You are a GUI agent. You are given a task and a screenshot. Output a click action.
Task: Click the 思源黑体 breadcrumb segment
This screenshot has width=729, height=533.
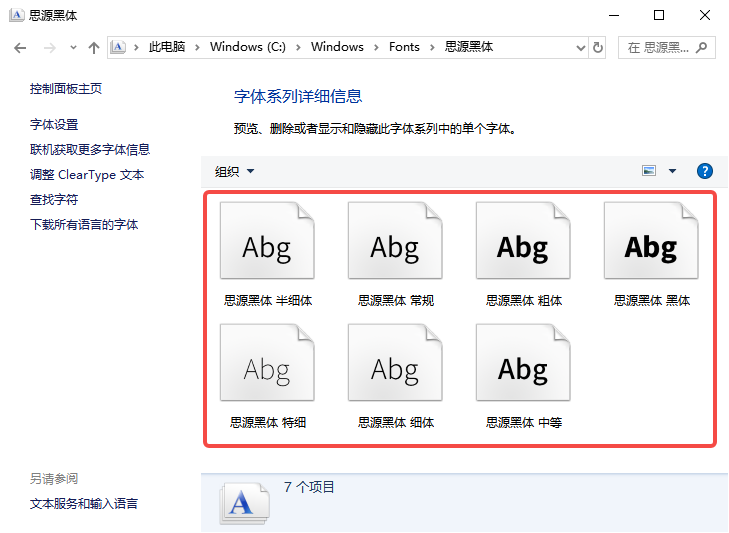[469, 47]
